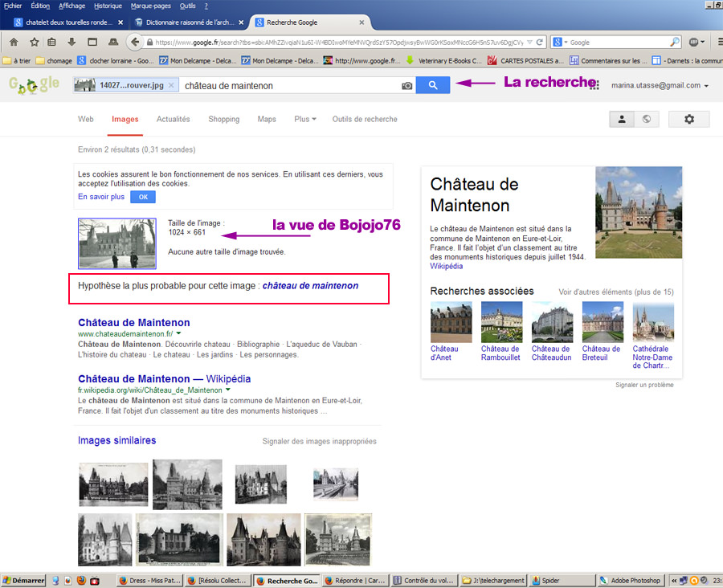This screenshot has height=588, width=723.
Task: Bookmark this page with the star icon
Action: pos(34,42)
